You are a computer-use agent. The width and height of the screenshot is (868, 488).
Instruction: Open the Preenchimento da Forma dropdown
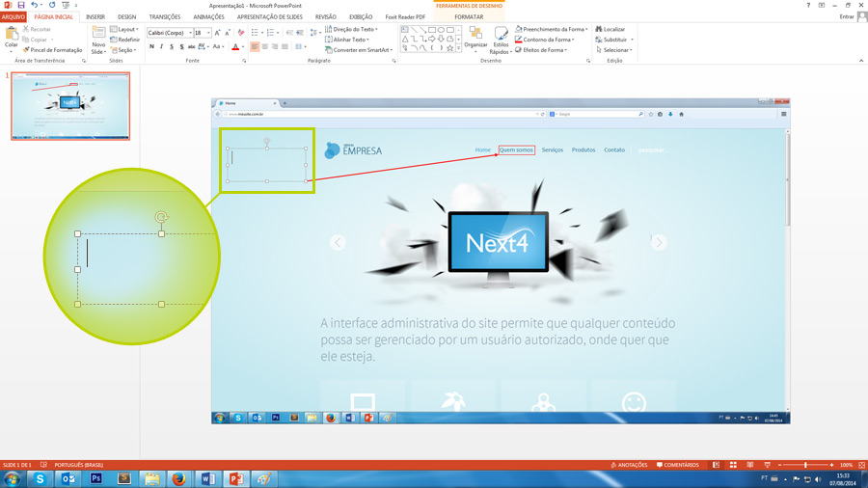[552, 29]
